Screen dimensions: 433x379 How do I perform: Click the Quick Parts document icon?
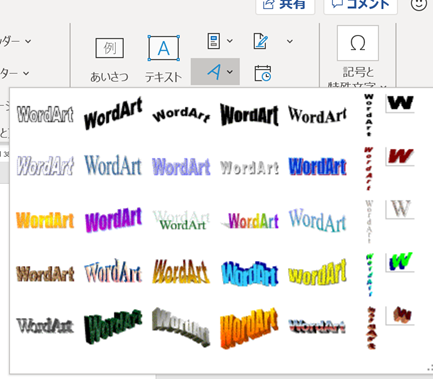pyautogui.click(x=214, y=41)
